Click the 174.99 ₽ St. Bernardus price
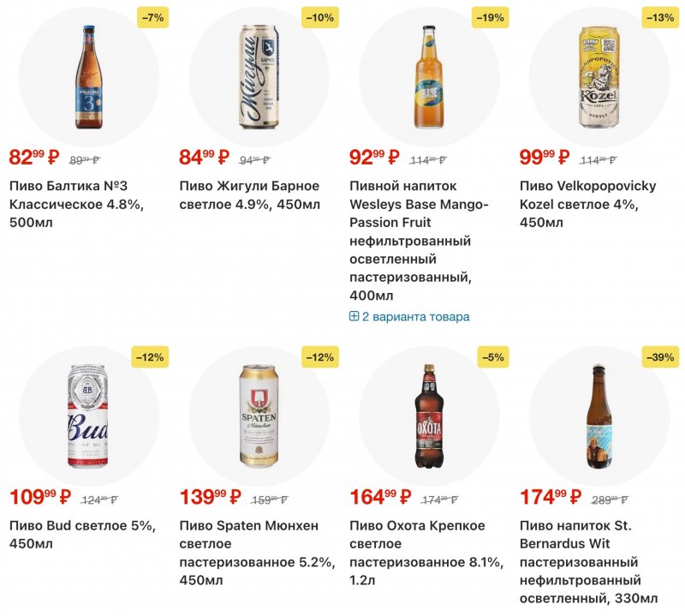 552,498
